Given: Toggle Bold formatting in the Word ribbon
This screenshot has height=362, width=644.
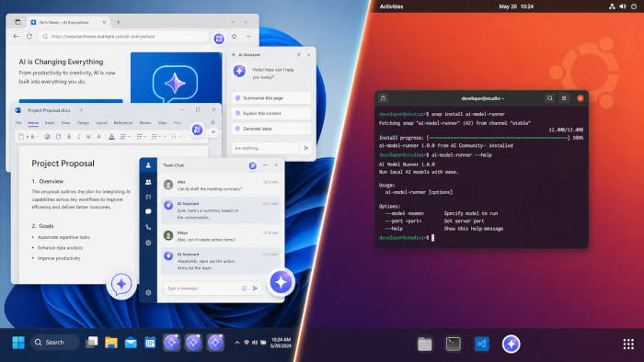Looking at the screenshot, I should tap(69, 137).
